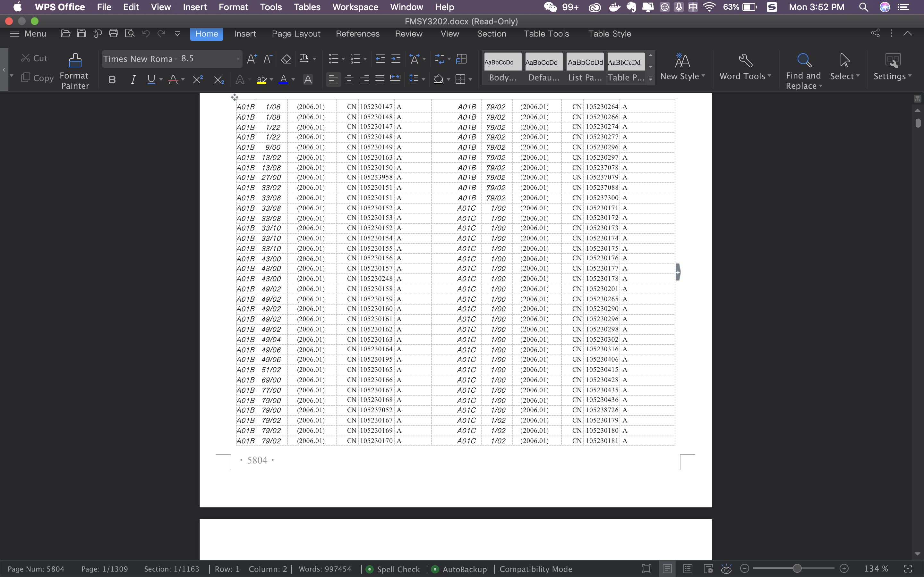
Task: Open the hamburger Menu button
Action: (28, 34)
